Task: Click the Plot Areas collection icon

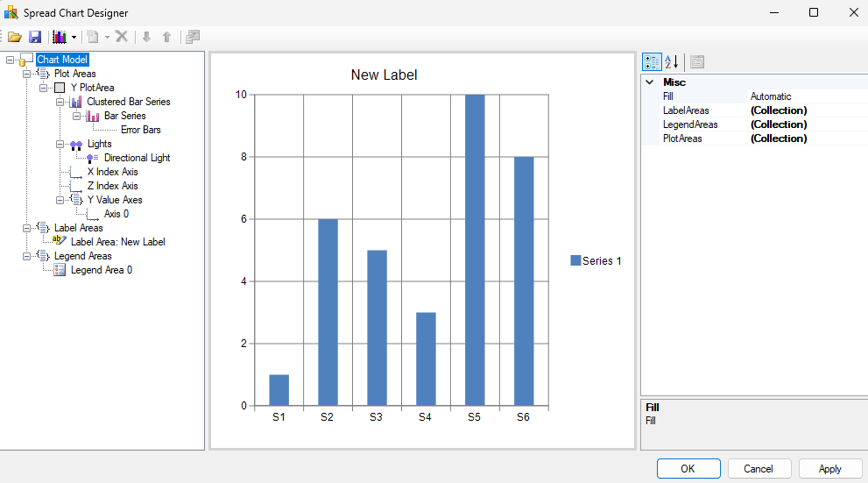Action: click(43, 74)
